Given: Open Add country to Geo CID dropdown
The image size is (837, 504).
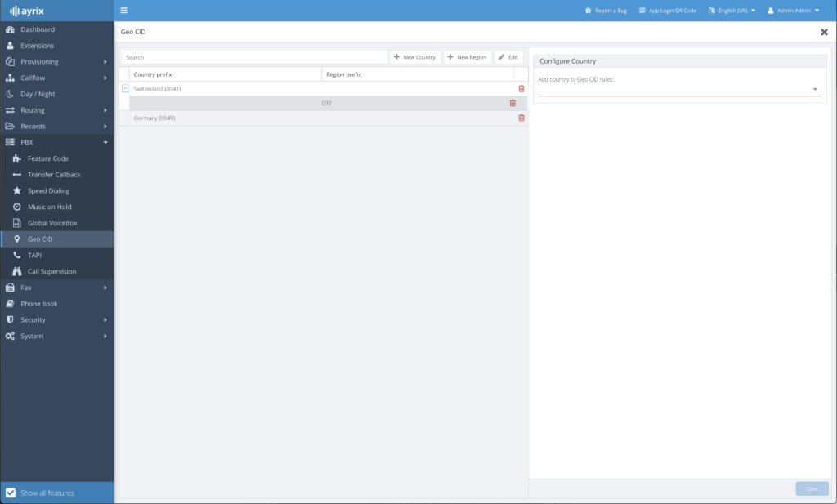Looking at the screenshot, I should click(x=679, y=90).
